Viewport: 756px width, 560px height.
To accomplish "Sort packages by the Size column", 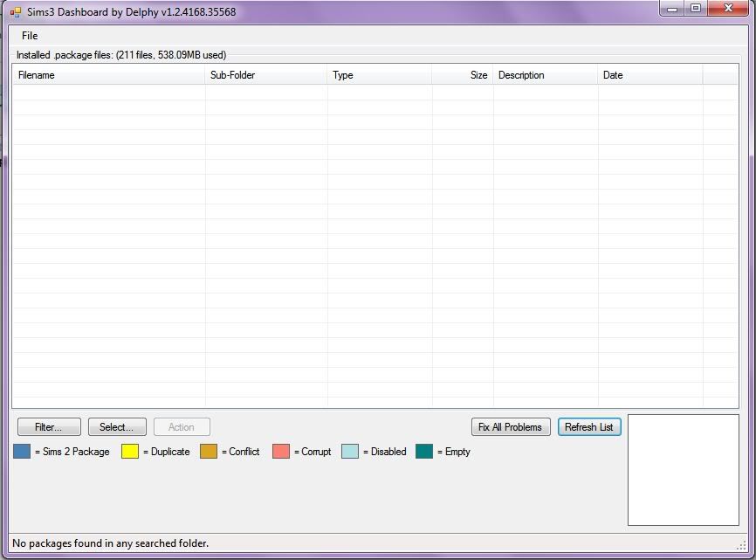I will click(x=477, y=75).
